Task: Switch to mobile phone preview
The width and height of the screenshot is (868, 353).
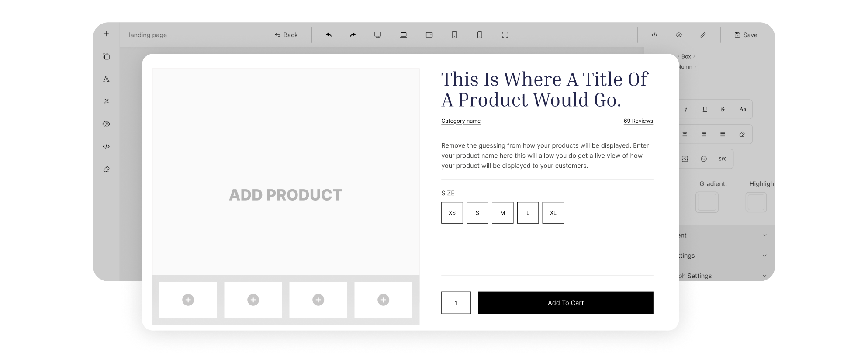Action: click(x=480, y=35)
